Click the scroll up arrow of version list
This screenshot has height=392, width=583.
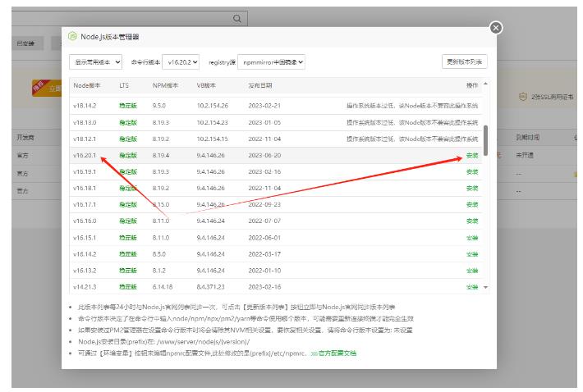[x=485, y=84]
